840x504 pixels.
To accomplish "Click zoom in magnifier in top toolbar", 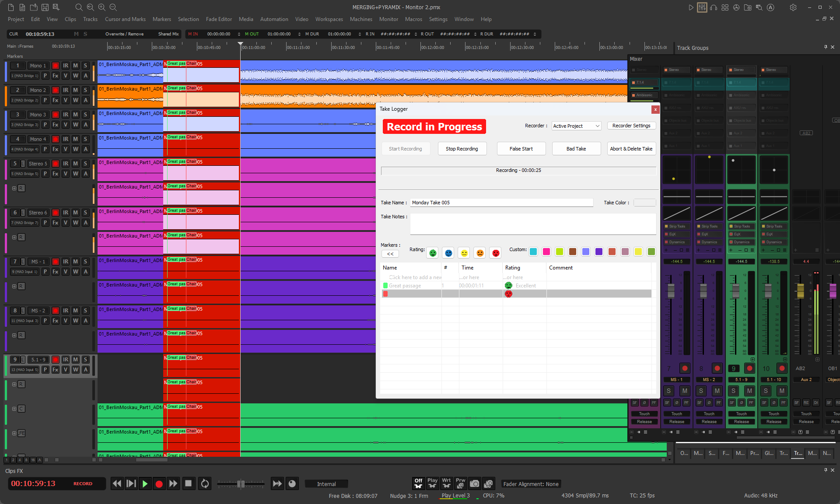I will click(x=101, y=7).
